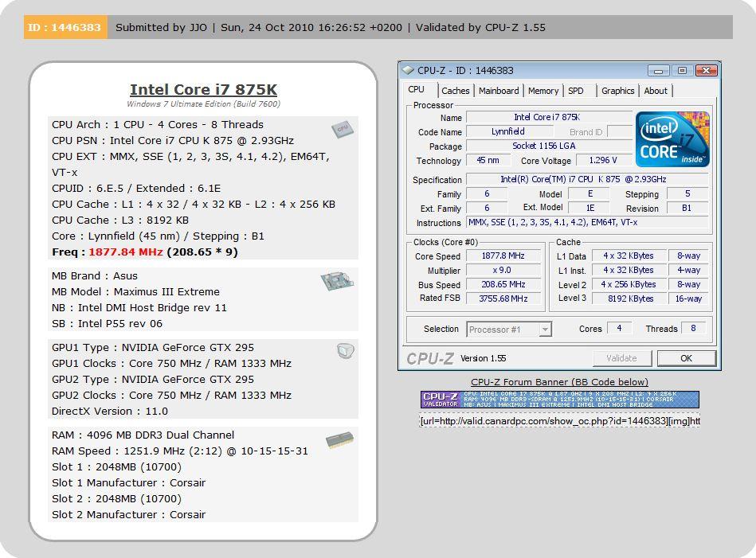The width and height of the screenshot is (756, 558).
Task: Click the RAM Speed : 1251.9 MHz line
Action: pos(180,451)
